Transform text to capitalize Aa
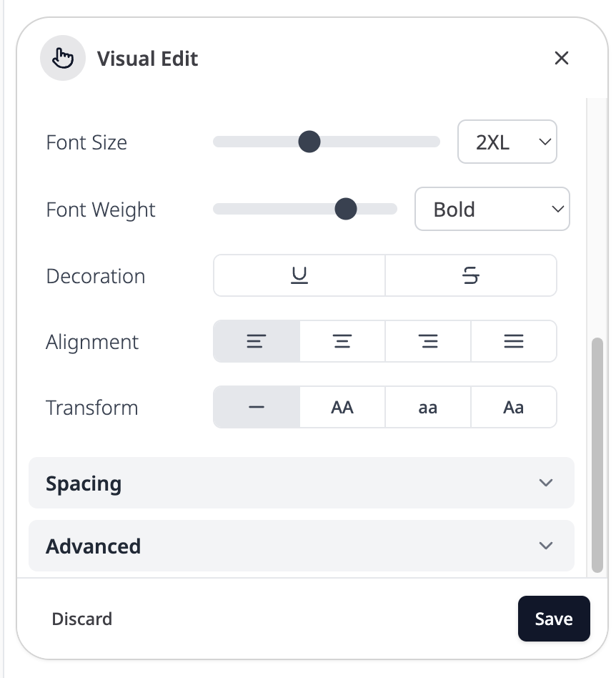The image size is (616, 678). click(x=513, y=408)
